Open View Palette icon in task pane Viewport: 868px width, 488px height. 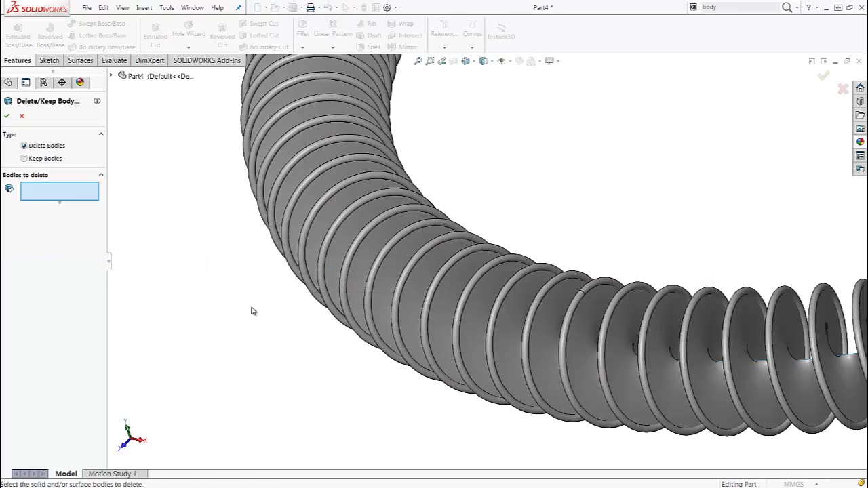click(x=860, y=129)
